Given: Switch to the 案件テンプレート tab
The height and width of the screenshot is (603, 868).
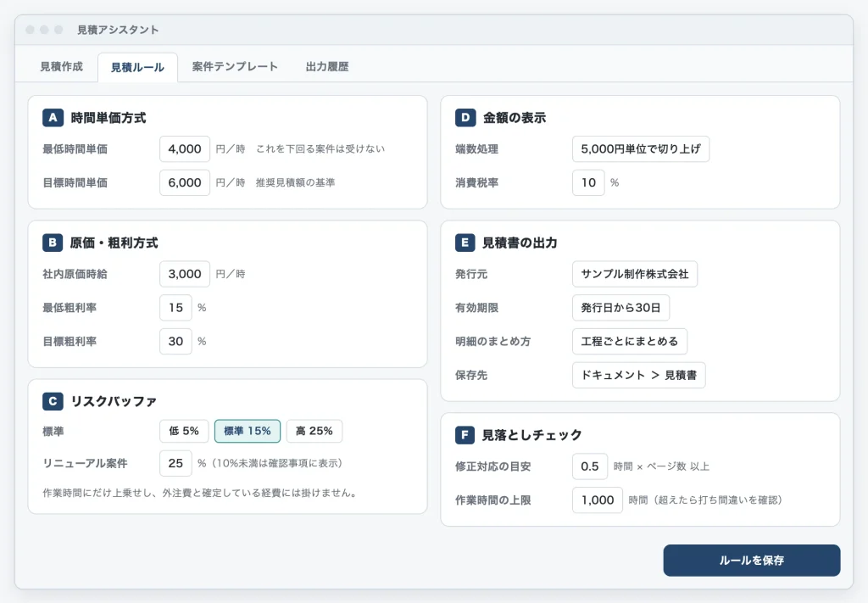Looking at the screenshot, I should click(235, 67).
